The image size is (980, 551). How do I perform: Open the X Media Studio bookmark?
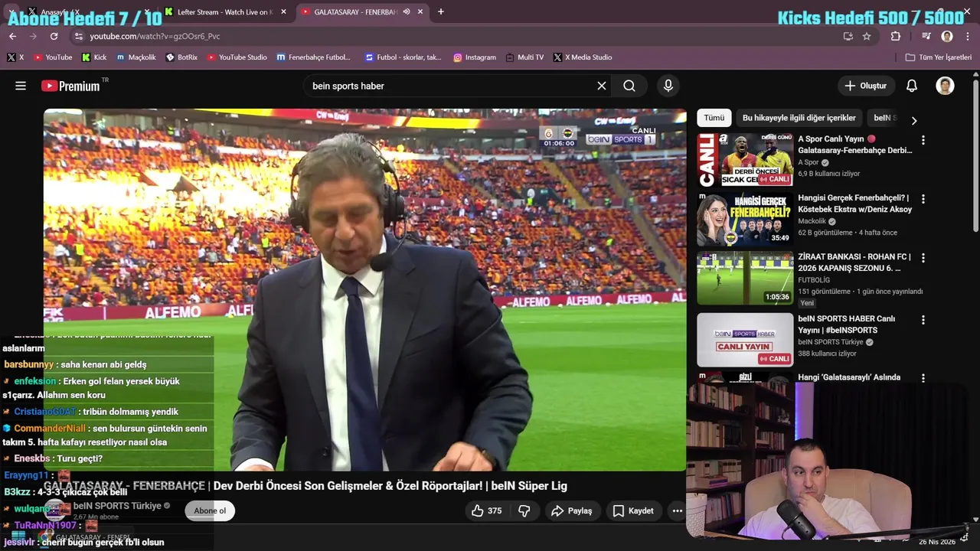(x=583, y=57)
